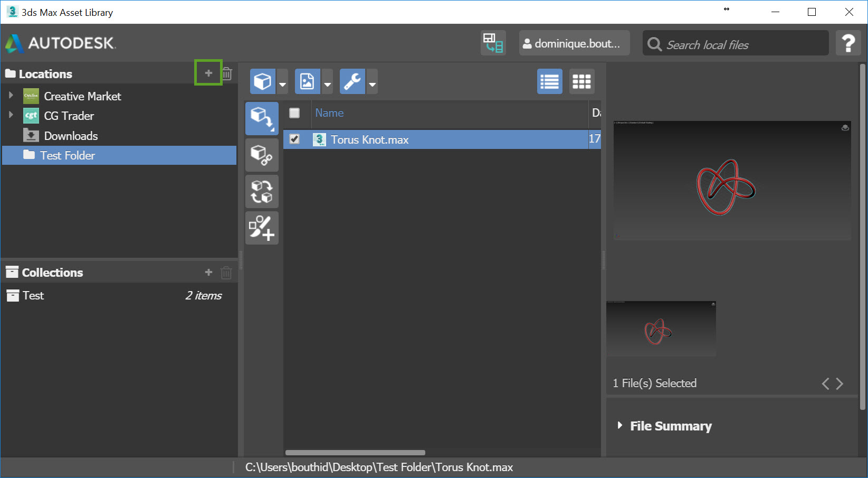868x478 pixels.
Task: Click the '17' date cell of Torus Knot.max
Action: (595, 139)
